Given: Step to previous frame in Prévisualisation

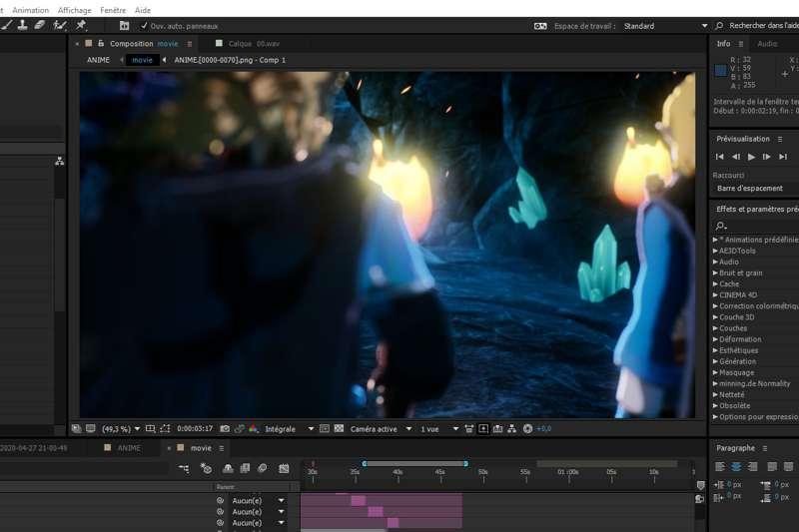Looking at the screenshot, I should point(736,157).
